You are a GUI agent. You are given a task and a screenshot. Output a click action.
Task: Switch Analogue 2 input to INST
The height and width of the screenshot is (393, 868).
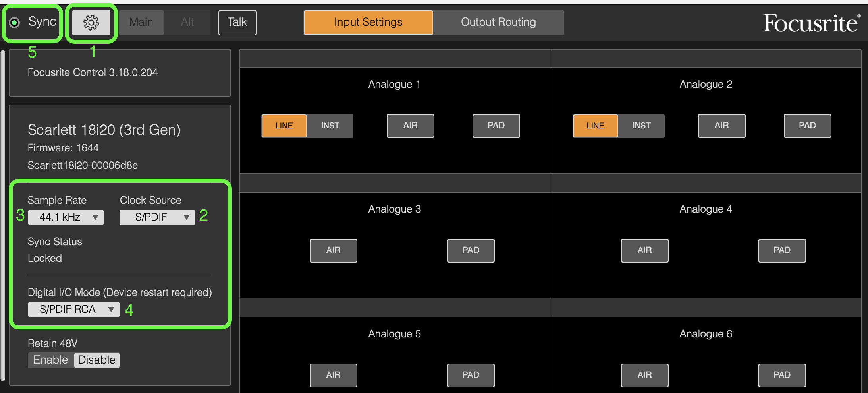tap(641, 126)
